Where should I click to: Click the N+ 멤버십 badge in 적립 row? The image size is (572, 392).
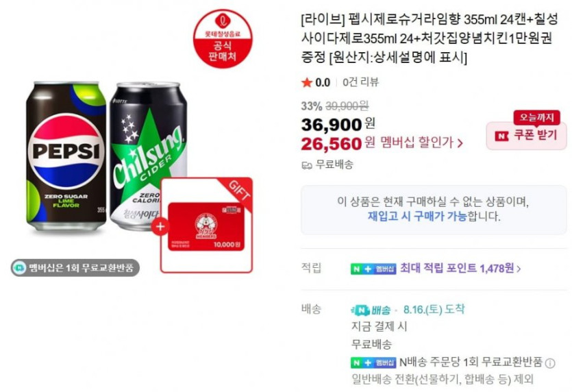click(x=373, y=269)
